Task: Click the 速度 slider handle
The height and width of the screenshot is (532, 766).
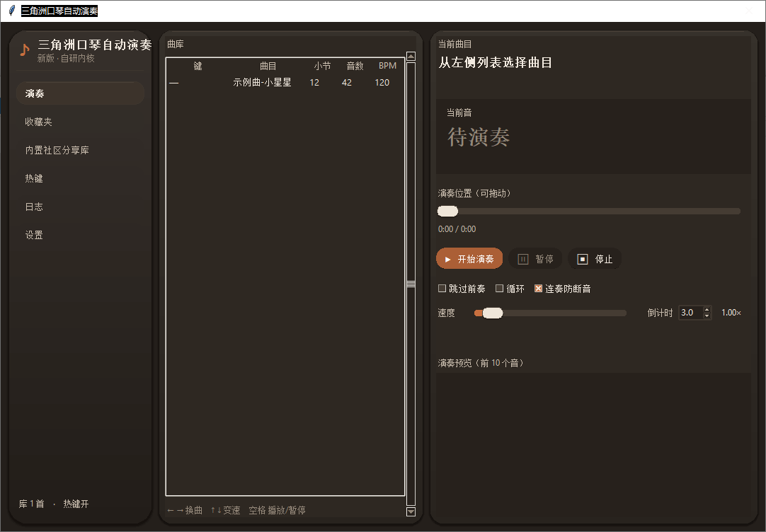Action: (x=493, y=313)
